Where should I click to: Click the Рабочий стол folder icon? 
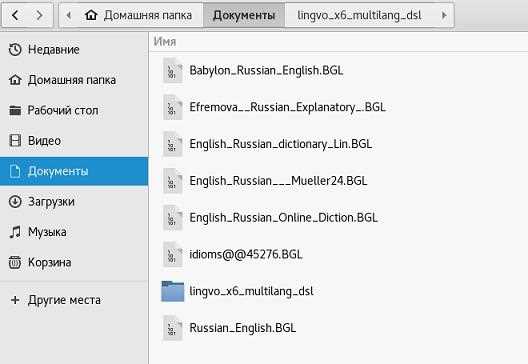point(15,110)
